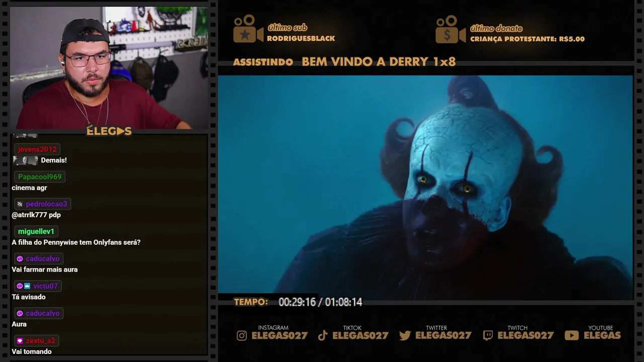Image resolution: width=644 pixels, height=362 pixels.
Task: Click the 00:29:16 / 01:08:14 timestamp
Action: point(320,302)
